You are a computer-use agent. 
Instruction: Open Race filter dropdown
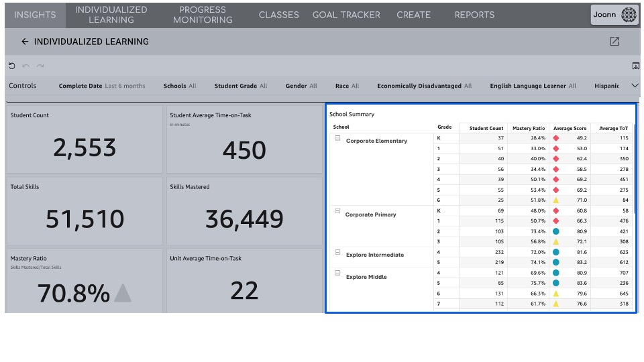(x=347, y=86)
